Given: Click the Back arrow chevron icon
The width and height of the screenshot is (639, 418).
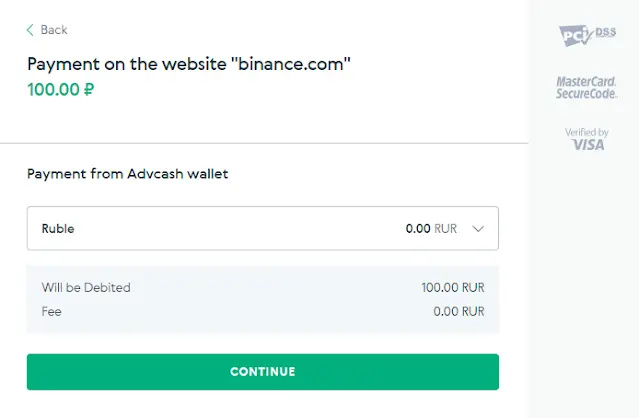Looking at the screenshot, I should pos(30,30).
